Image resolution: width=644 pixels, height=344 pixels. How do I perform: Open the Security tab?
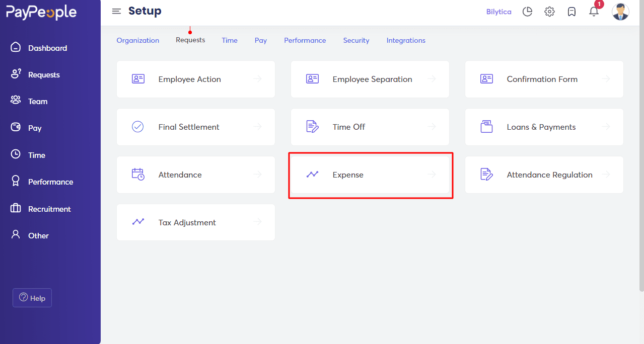(356, 40)
